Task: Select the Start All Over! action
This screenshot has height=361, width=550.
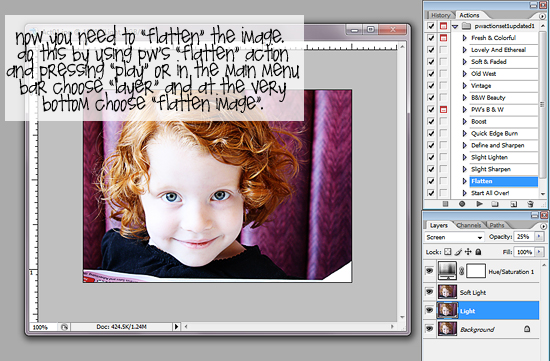Action: (x=490, y=193)
